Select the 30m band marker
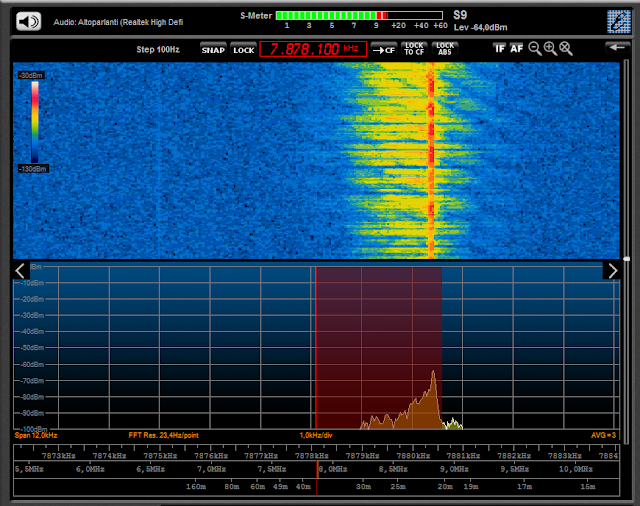This screenshot has width=640, height=506. (x=363, y=487)
